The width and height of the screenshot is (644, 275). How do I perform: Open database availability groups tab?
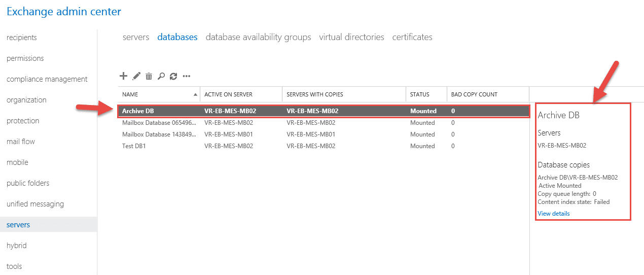(x=259, y=37)
